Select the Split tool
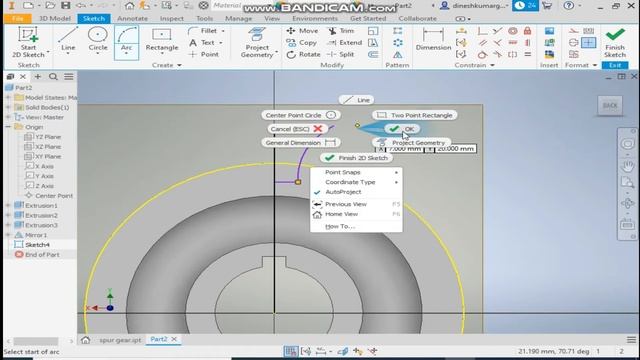Image resolution: width=640 pixels, height=360 pixels. pos(341,54)
